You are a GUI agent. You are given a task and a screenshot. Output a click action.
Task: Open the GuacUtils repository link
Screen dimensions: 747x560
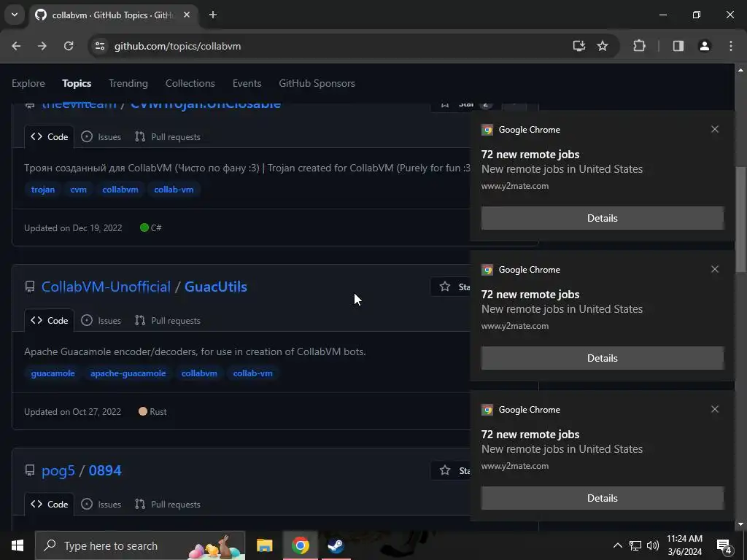pyautogui.click(x=216, y=287)
